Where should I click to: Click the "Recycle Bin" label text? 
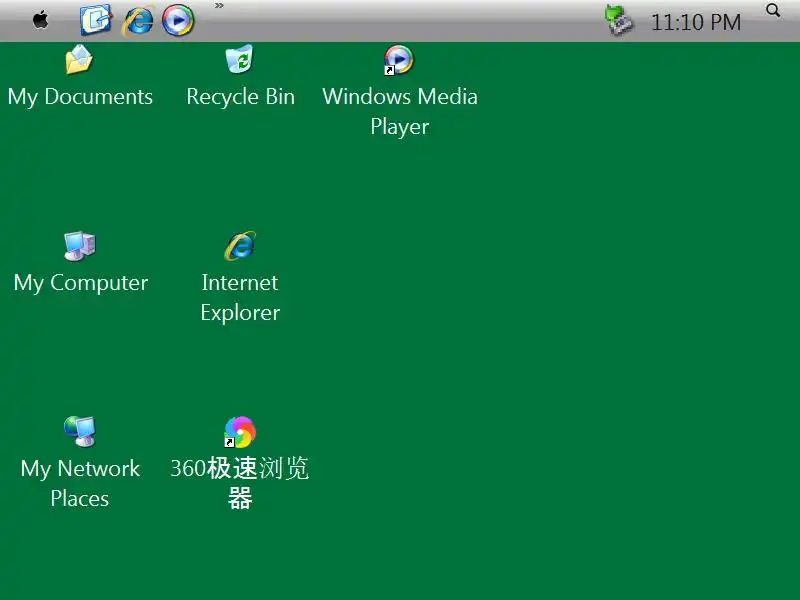[240, 97]
